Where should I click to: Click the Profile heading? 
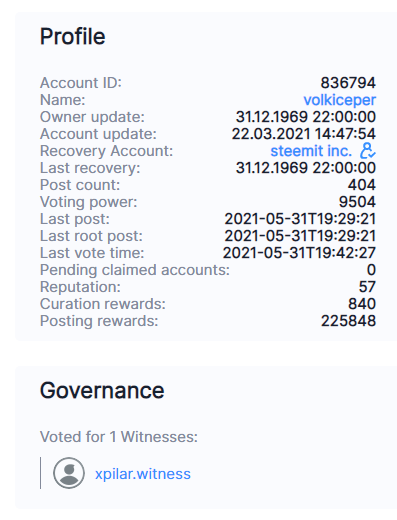73,36
